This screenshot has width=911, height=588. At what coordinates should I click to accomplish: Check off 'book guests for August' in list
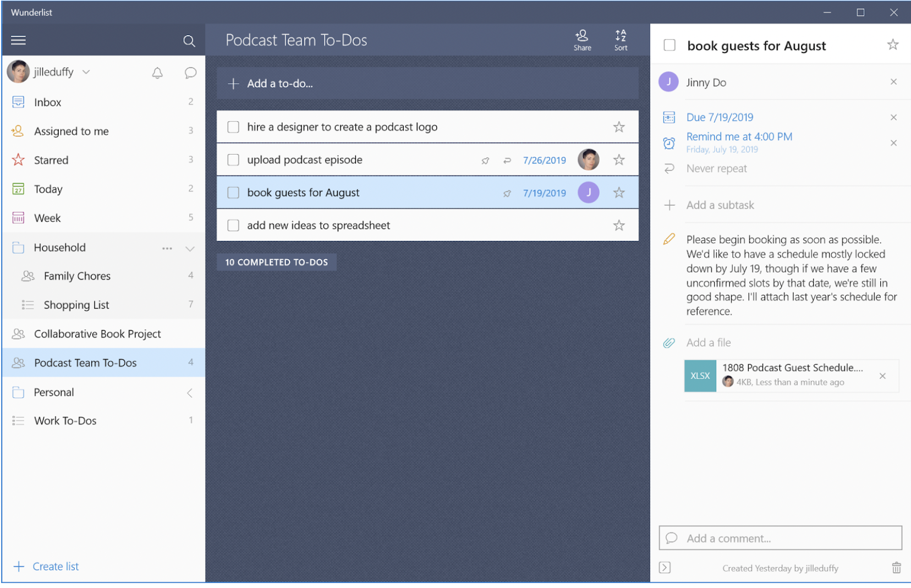point(233,193)
